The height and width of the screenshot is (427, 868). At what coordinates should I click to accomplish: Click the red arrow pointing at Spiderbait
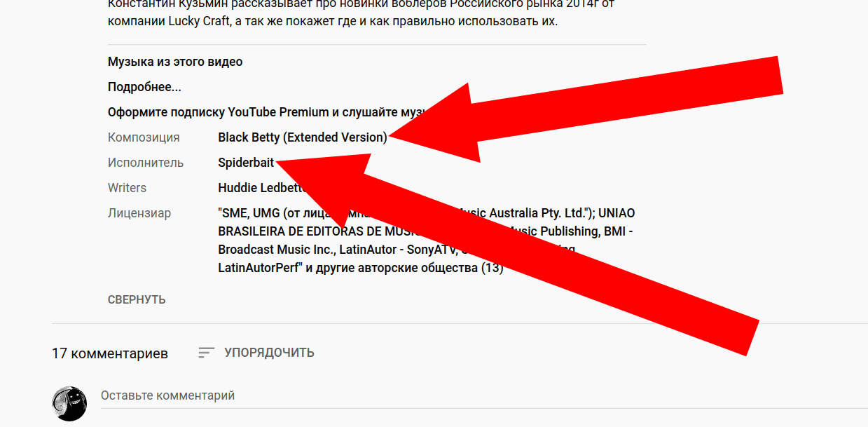518,256
